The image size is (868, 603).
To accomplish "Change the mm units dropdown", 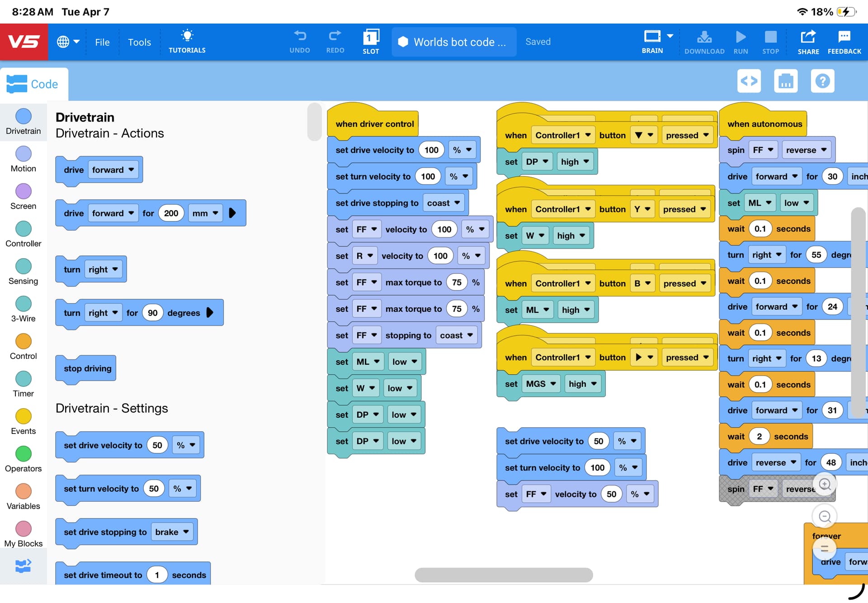I will point(205,213).
